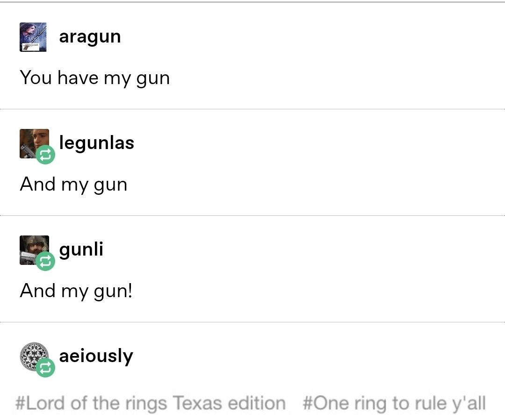Click gunli's "And my gun!" reply text
This screenshot has width=505, height=420.
[x=76, y=291]
